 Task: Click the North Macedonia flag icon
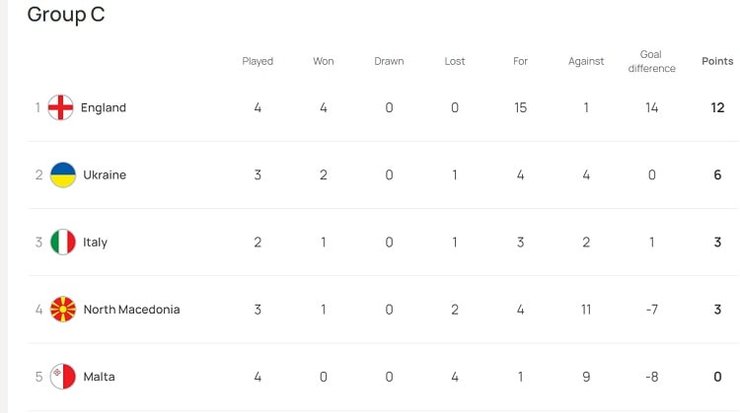[63, 309]
